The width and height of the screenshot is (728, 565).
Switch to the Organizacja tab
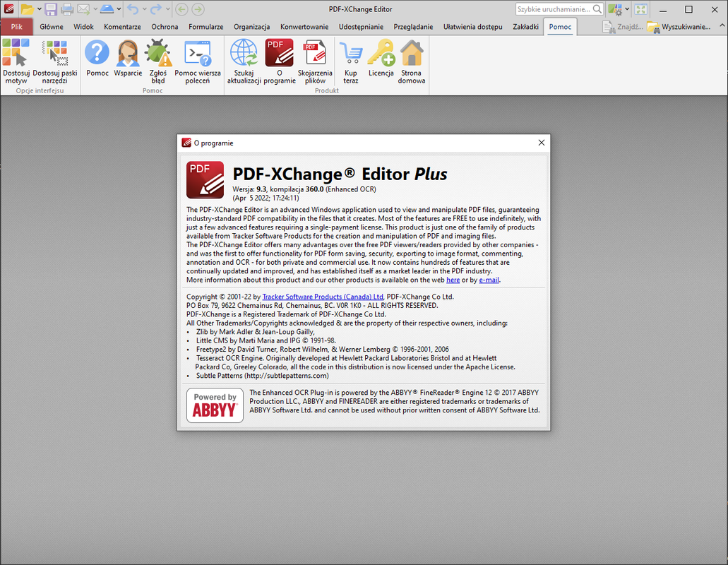[x=251, y=26]
